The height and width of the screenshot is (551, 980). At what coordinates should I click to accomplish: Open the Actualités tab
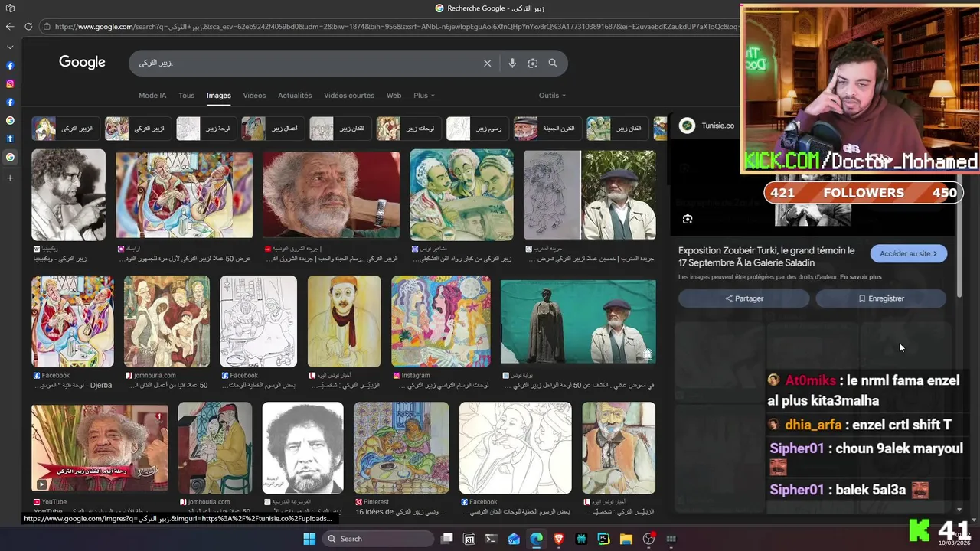pyautogui.click(x=295, y=96)
